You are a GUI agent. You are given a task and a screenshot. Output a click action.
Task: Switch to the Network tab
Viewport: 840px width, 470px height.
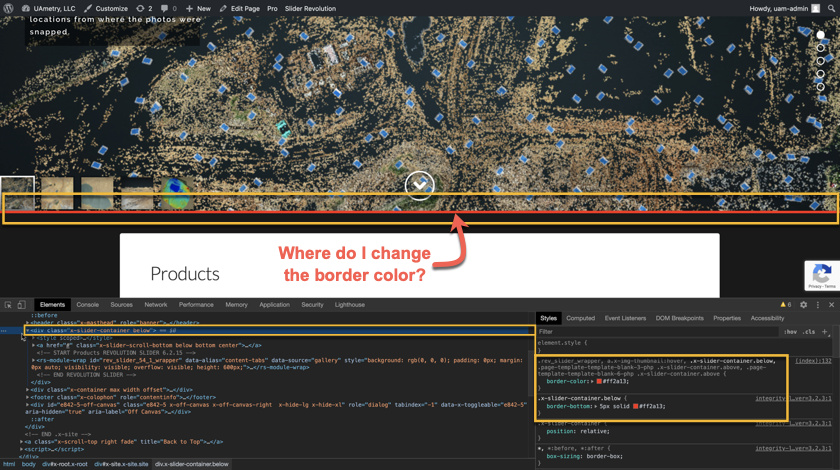(x=156, y=304)
